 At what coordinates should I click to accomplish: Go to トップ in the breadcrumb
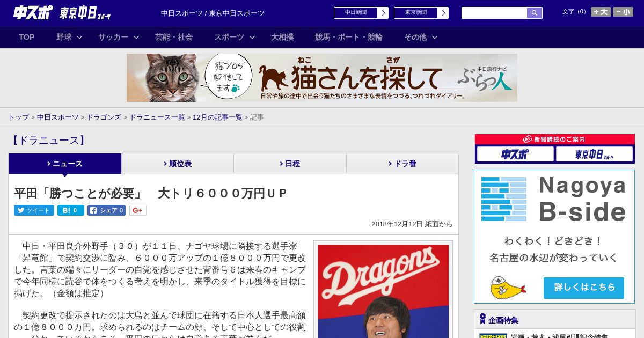pyautogui.click(x=18, y=117)
